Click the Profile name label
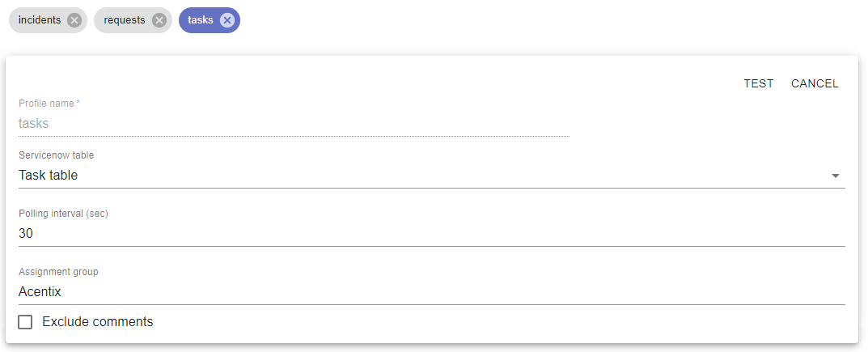This screenshot has height=352, width=868. coord(49,104)
